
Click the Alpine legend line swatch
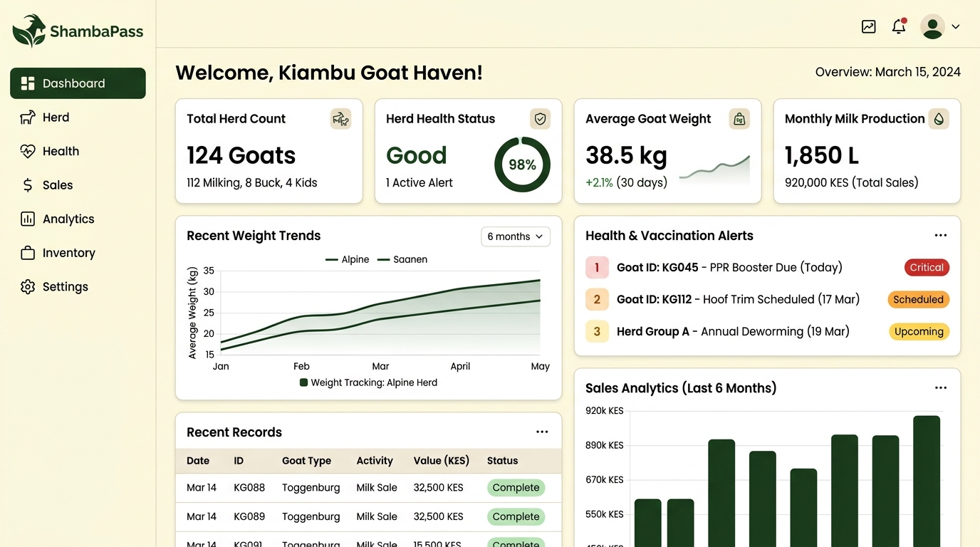click(x=332, y=260)
